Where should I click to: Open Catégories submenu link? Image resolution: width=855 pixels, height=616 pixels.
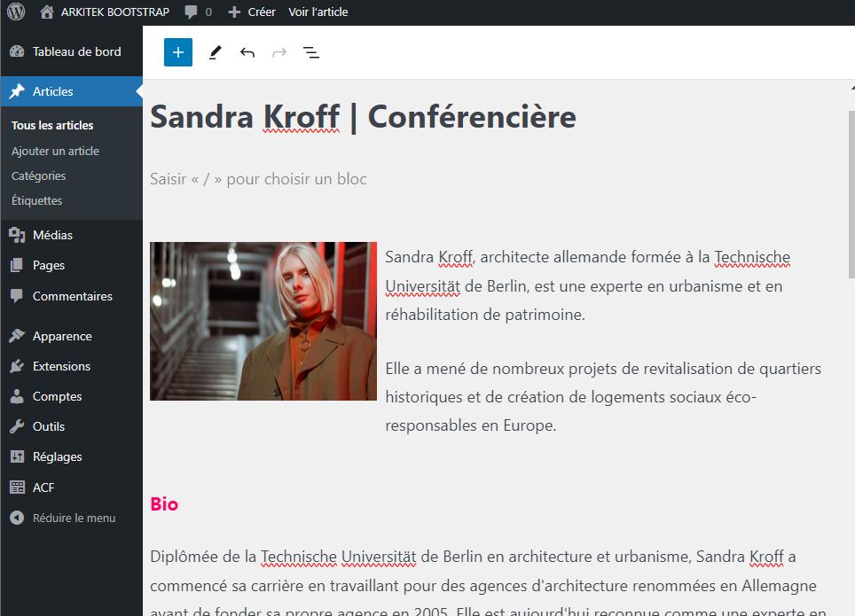coord(39,175)
